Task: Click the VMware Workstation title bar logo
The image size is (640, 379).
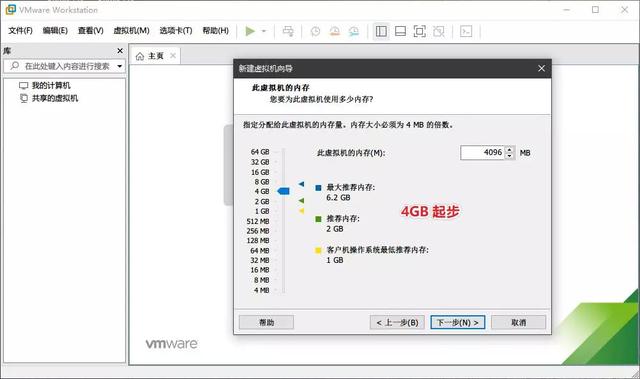Action: (x=11, y=9)
